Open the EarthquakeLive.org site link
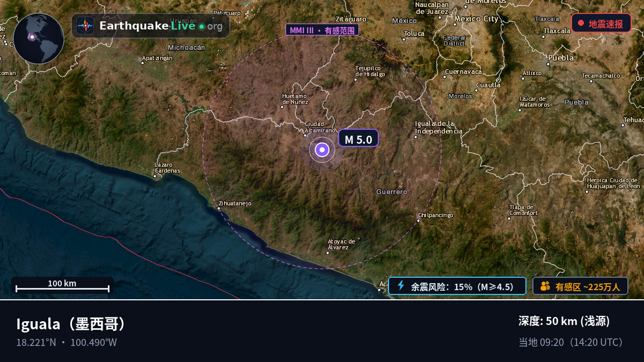Screen dimensions: 644x362 pyautogui.click(x=150, y=26)
